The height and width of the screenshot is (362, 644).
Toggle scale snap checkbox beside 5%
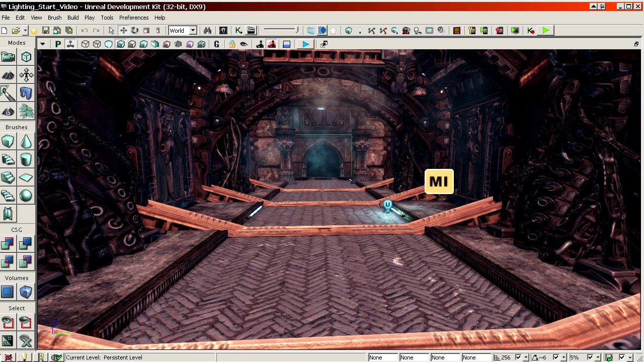(x=590, y=357)
